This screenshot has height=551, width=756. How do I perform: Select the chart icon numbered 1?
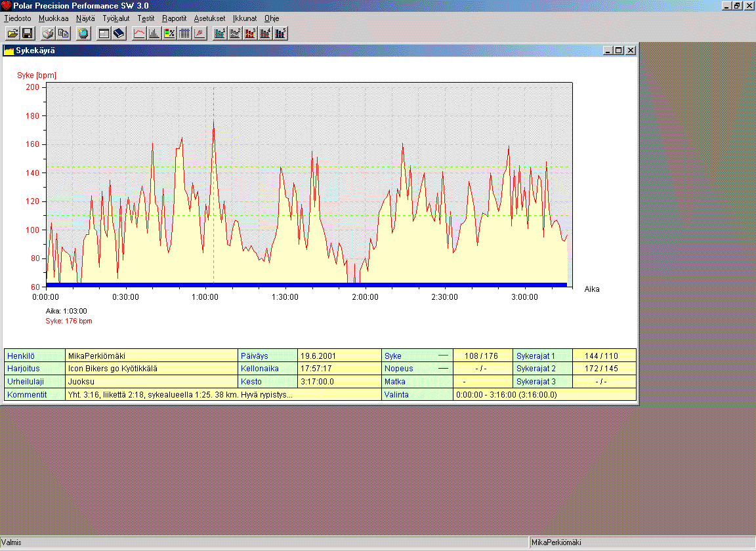click(x=220, y=33)
